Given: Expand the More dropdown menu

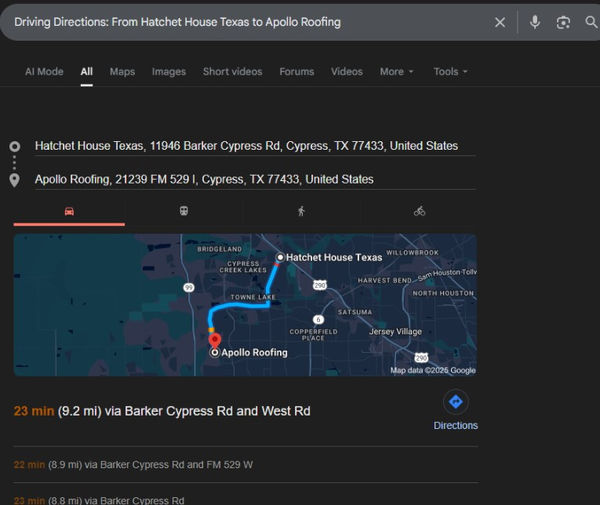Looking at the screenshot, I should click(396, 72).
